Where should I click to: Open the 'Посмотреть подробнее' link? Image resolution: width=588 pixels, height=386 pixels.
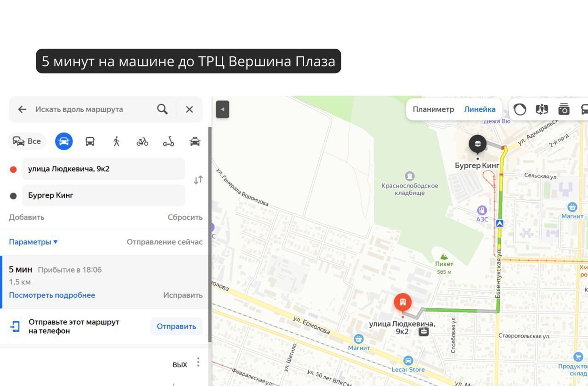[52, 295]
